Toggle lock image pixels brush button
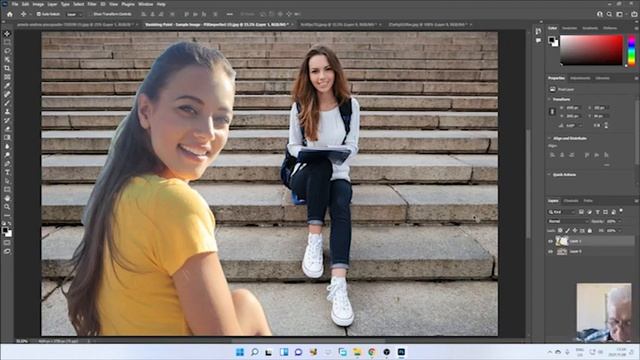640x360 pixels. (x=567, y=231)
